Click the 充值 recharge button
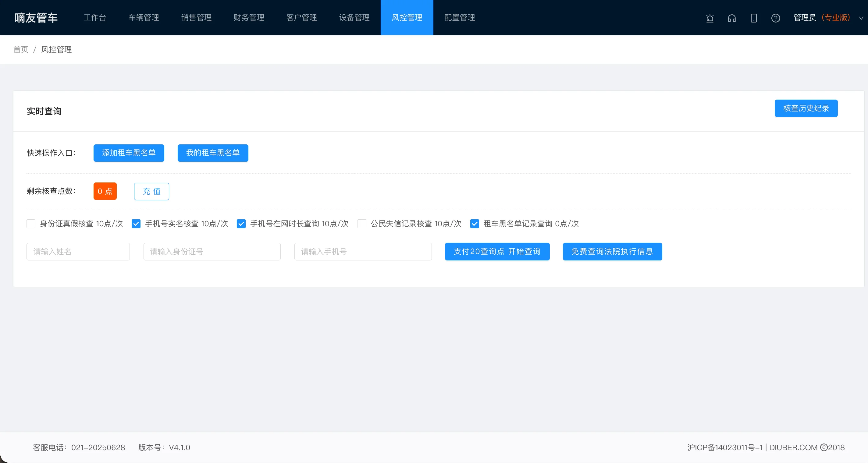Viewport: 868px width, 463px height. pos(152,191)
